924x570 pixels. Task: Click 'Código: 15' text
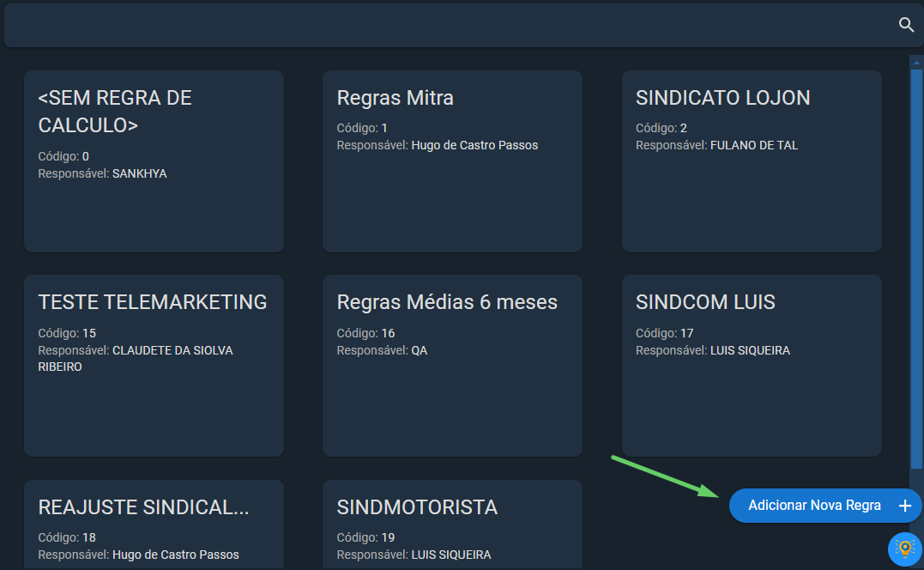click(x=67, y=333)
